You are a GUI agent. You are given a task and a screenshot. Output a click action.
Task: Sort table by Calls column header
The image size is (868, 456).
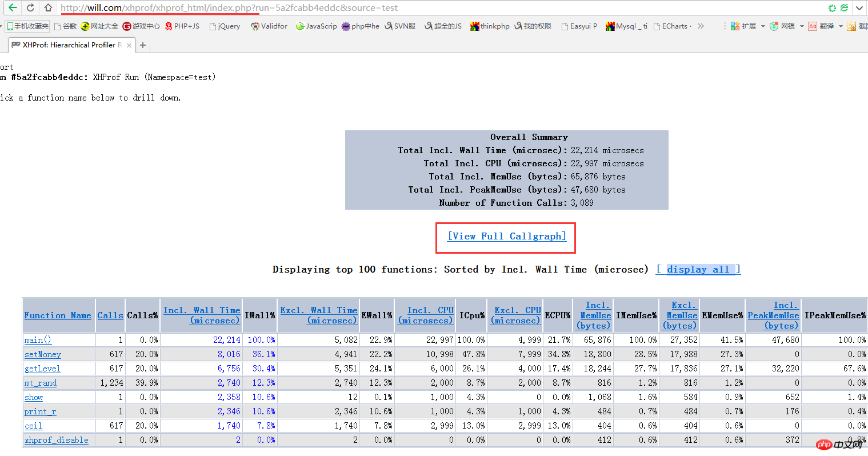[x=110, y=315]
